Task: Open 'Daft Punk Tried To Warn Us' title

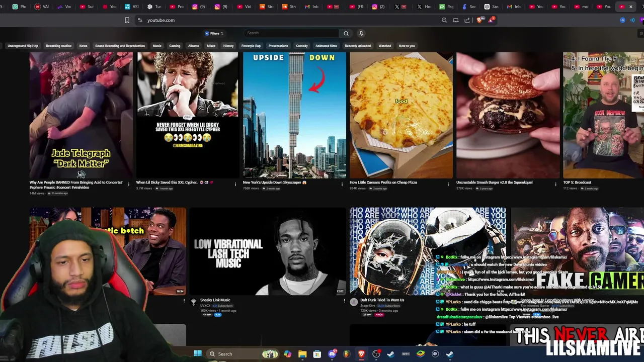Action: tap(382, 300)
